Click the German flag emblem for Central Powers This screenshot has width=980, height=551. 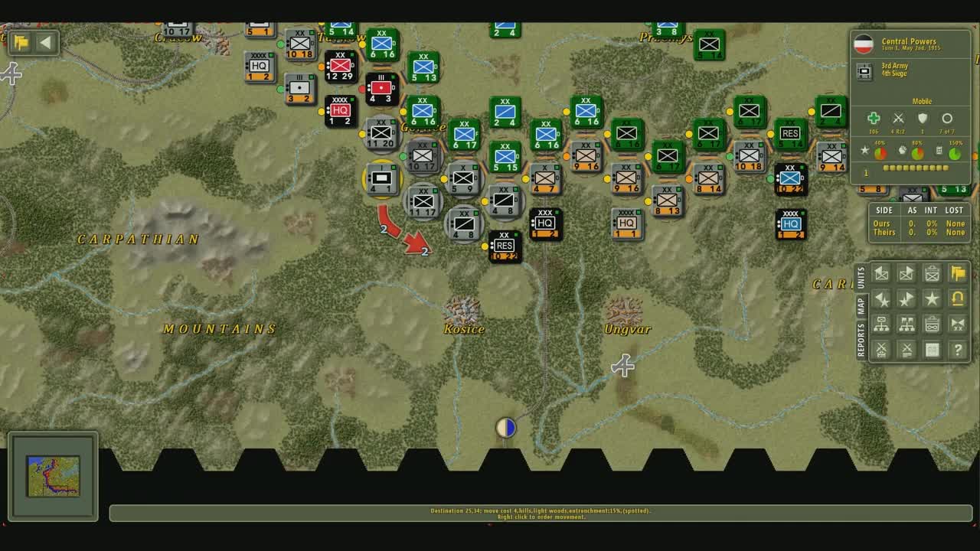[x=864, y=44]
